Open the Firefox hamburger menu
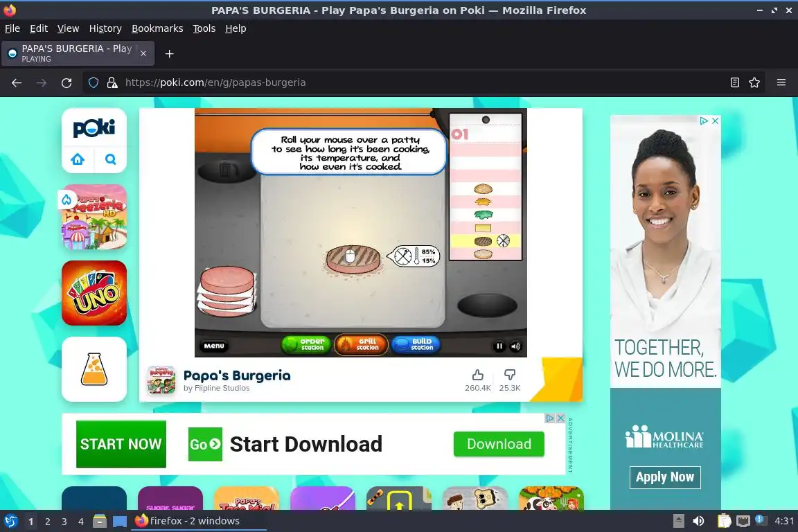This screenshot has width=798, height=532. point(781,82)
